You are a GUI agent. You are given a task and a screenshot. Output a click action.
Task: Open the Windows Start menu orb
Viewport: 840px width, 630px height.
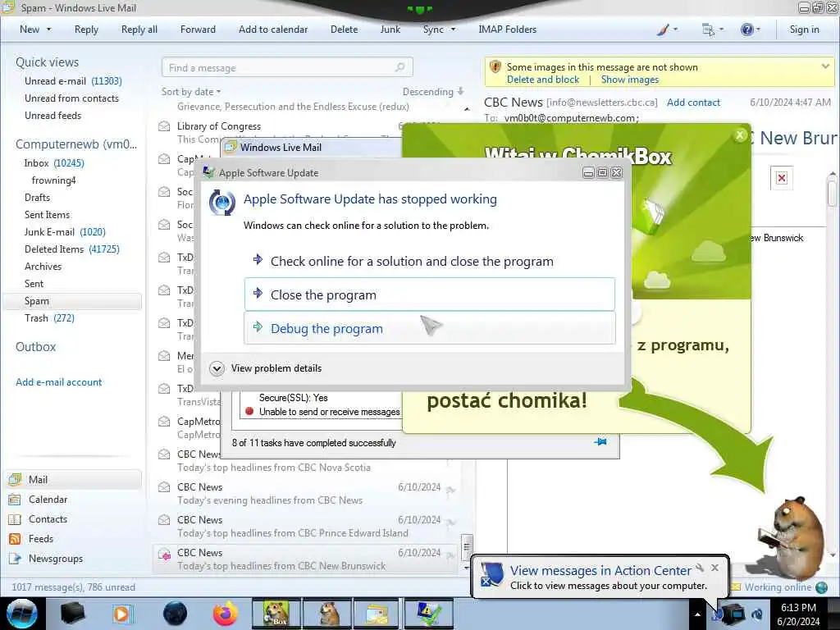tap(21, 614)
